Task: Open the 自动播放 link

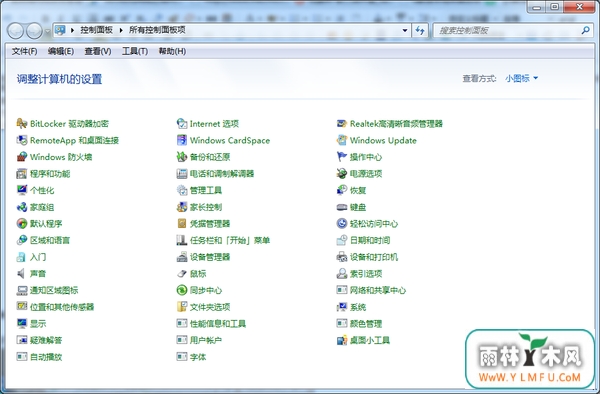Action: coord(46,357)
